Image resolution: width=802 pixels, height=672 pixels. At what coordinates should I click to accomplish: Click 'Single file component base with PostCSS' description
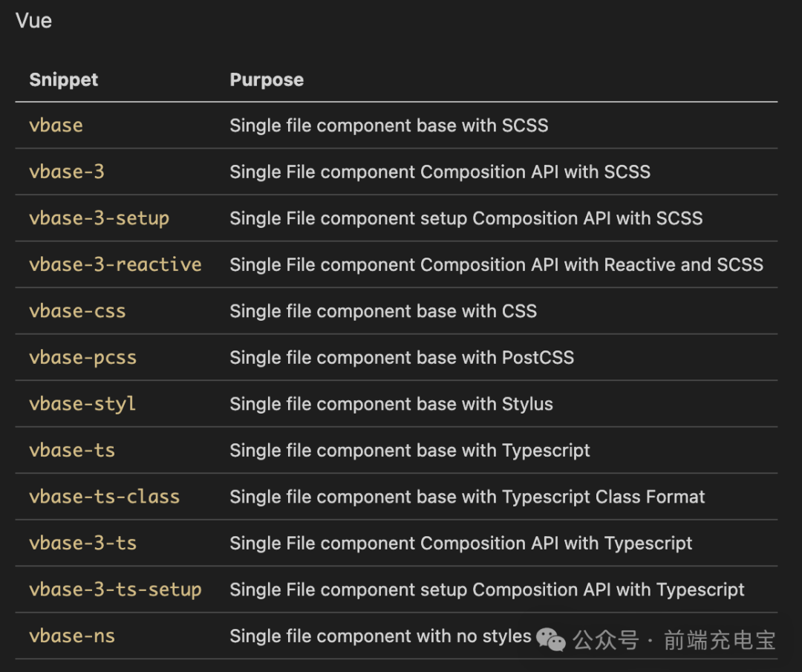402,357
